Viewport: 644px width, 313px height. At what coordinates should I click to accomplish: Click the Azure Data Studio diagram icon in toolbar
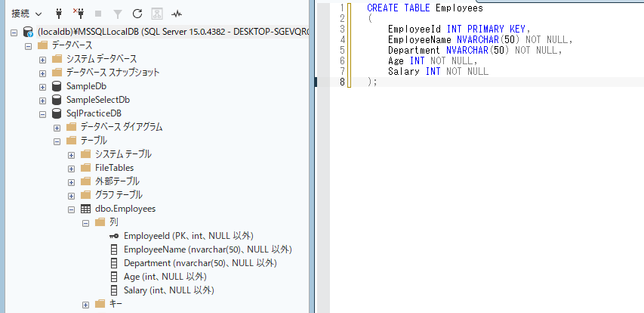156,14
